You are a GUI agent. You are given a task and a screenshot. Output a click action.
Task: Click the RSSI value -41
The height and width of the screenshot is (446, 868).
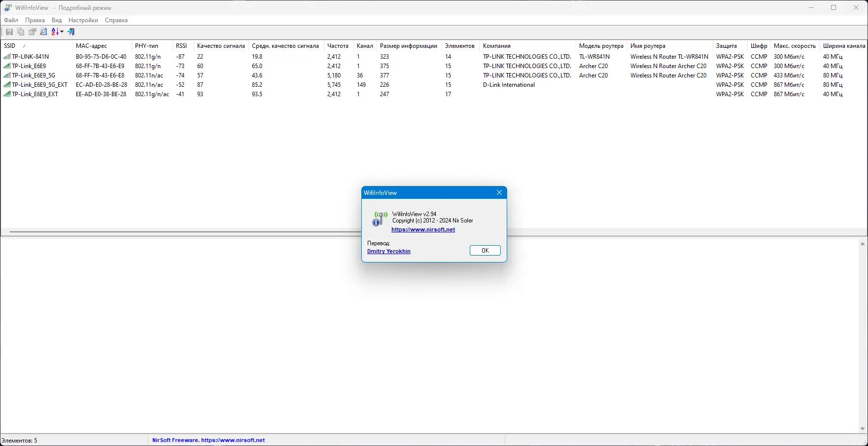(x=180, y=94)
